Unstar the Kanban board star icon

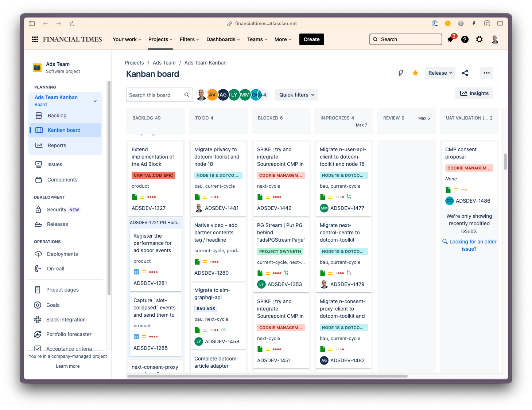click(x=415, y=73)
